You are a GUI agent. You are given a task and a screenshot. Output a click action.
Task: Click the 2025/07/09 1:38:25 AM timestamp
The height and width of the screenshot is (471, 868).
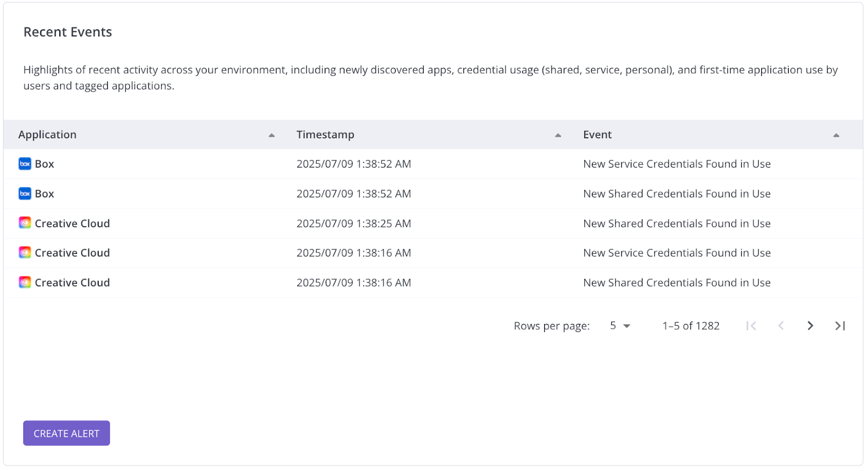354,224
